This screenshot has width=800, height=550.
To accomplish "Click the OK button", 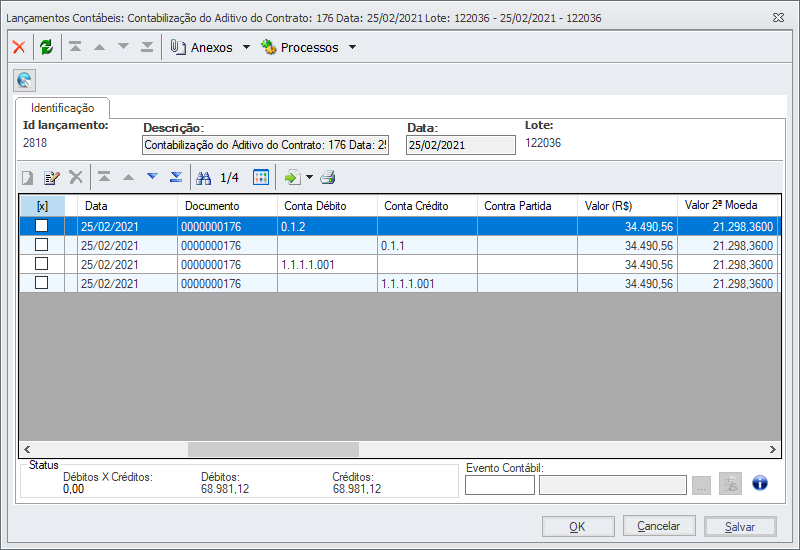I will point(578,527).
